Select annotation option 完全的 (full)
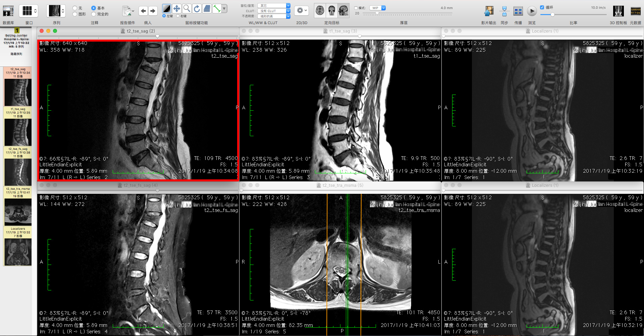The width and height of the screenshot is (644, 336). [x=94, y=14]
